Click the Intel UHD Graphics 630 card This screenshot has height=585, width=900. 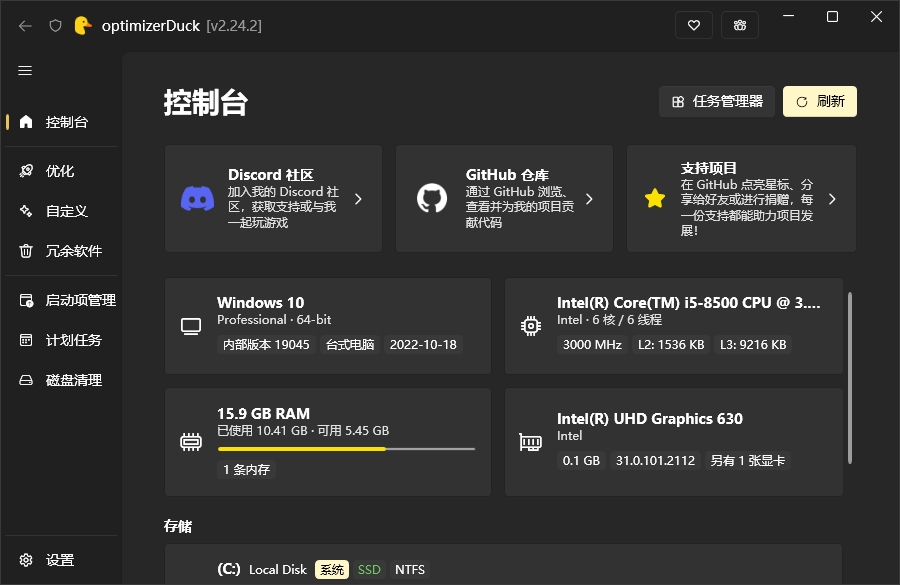(x=674, y=442)
